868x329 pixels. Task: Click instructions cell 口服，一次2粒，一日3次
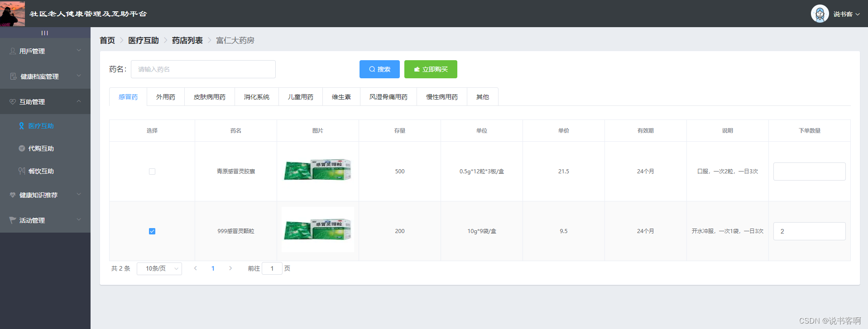[x=728, y=172]
